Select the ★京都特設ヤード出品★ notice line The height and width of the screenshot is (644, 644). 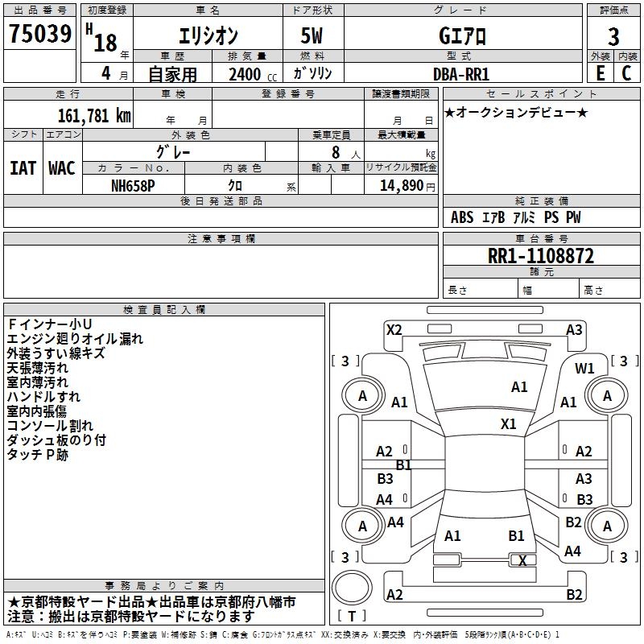click(151, 602)
